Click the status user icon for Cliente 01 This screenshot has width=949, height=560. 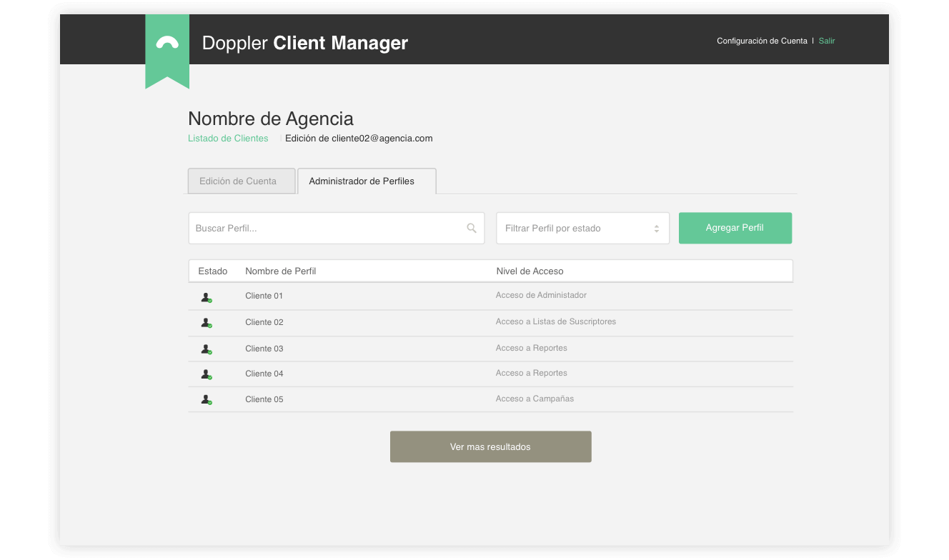pyautogui.click(x=207, y=297)
